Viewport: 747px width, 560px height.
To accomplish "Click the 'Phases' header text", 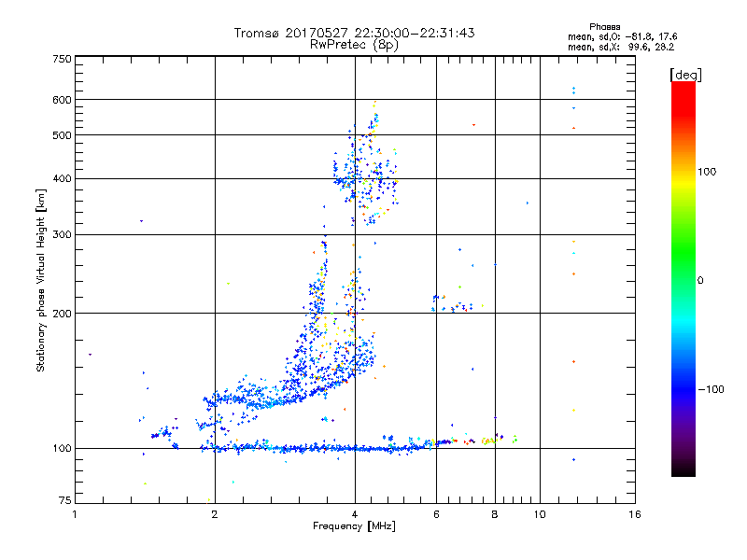I will (604, 27).
